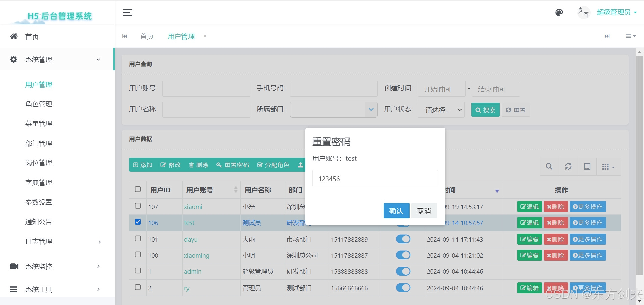Edit the xiaoming row with 编辑
The width and height of the screenshot is (644, 305).
click(529, 255)
